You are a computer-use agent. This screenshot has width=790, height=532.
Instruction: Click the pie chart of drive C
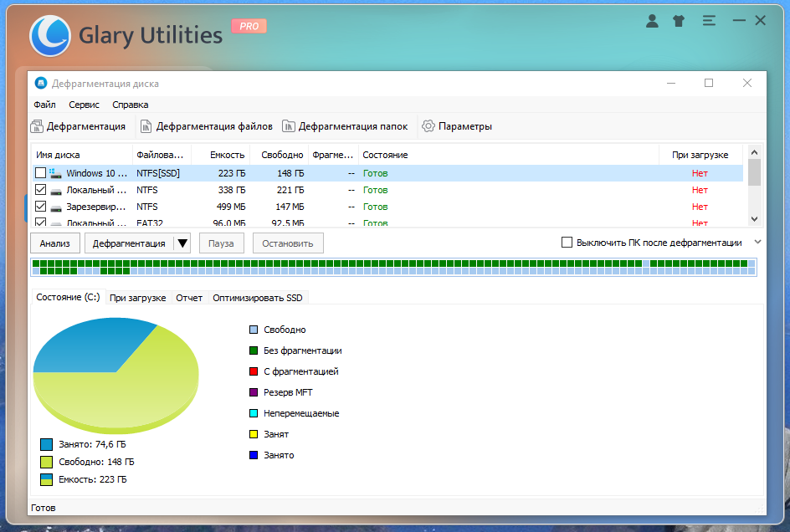115,376
